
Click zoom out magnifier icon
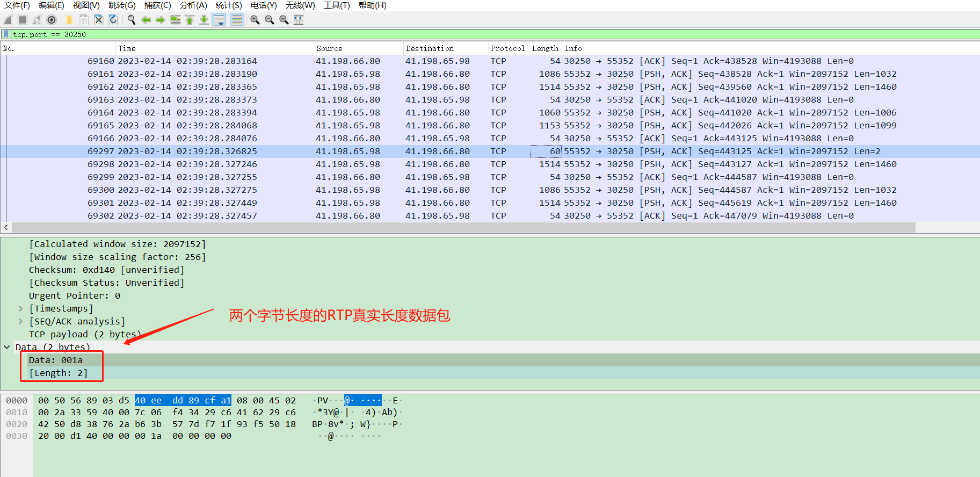tap(270, 20)
